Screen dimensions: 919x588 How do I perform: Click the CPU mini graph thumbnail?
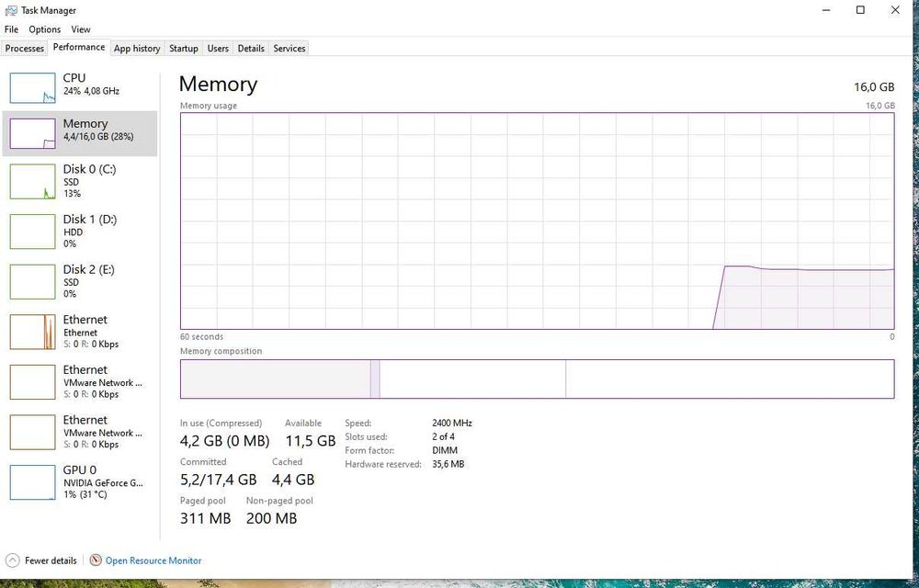pyautogui.click(x=33, y=88)
